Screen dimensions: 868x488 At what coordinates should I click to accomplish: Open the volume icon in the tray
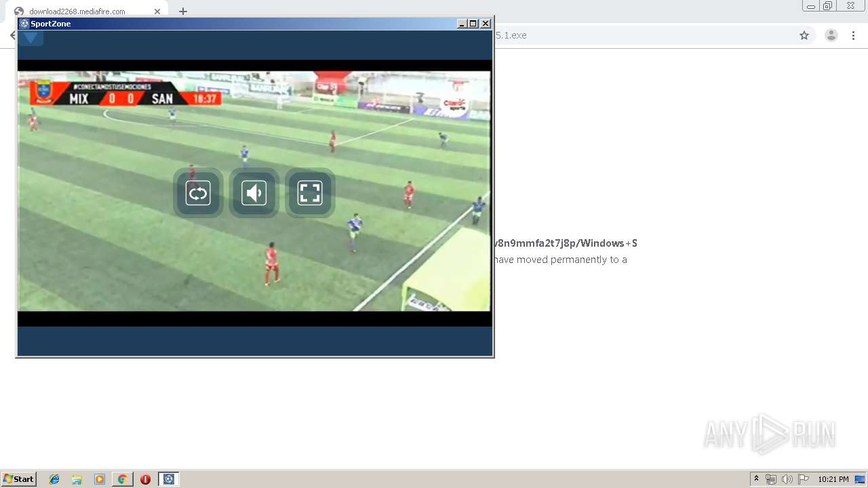tap(787, 479)
